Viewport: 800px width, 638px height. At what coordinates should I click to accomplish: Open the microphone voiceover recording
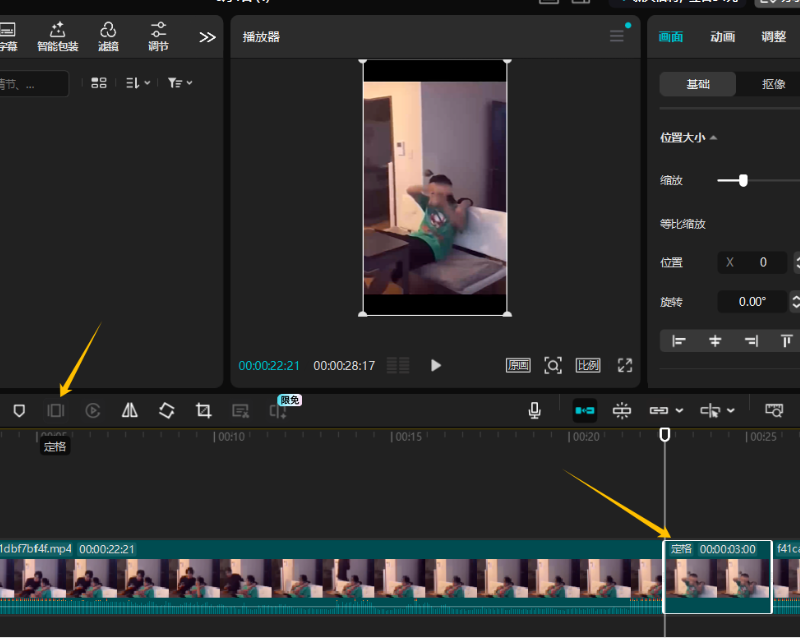pyautogui.click(x=535, y=410)
